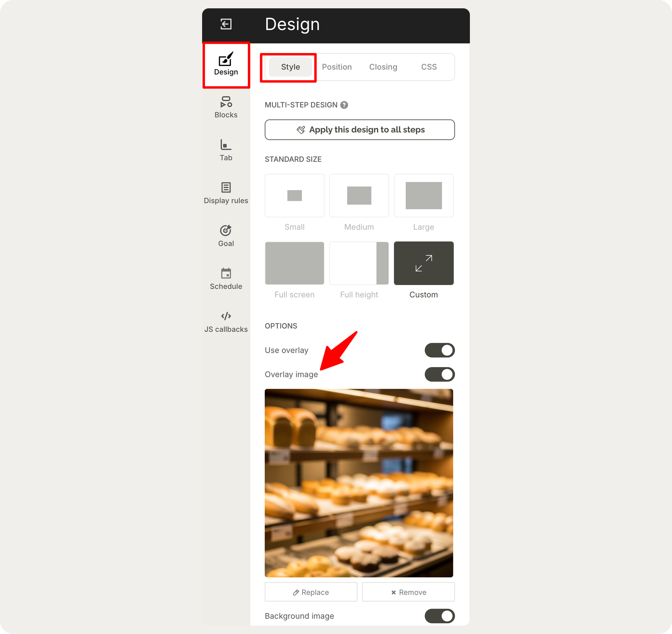
Task: Open the Schedule section in sidebar
Action: pos(226,279)
